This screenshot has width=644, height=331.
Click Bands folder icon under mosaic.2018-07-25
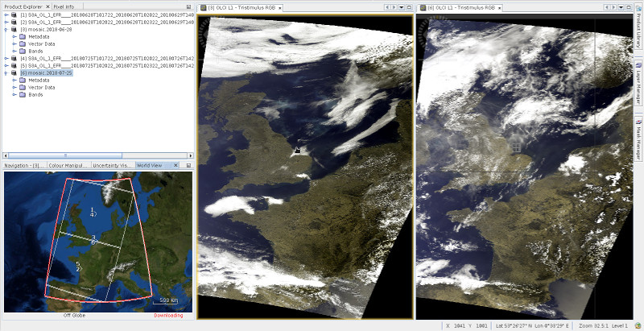(23, 94)
